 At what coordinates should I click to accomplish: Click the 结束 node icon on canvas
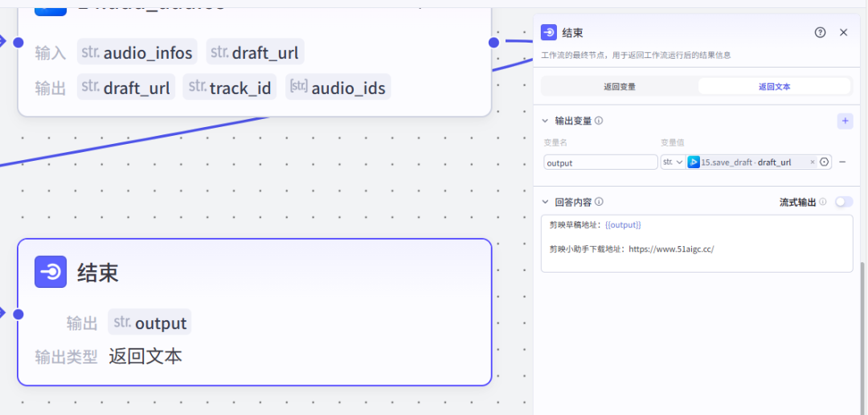[x=51, y=272]
